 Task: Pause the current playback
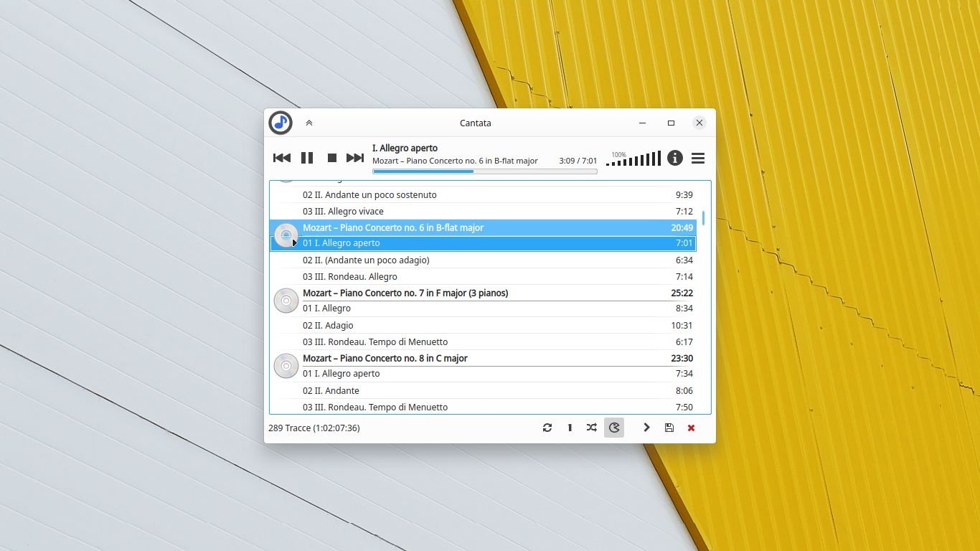(x=307, y=158)
